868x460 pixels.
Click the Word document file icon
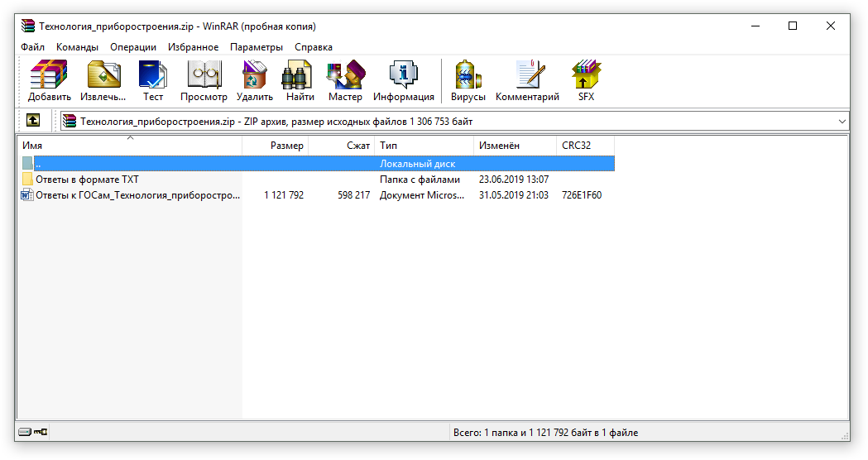click(x=26, y=195)
